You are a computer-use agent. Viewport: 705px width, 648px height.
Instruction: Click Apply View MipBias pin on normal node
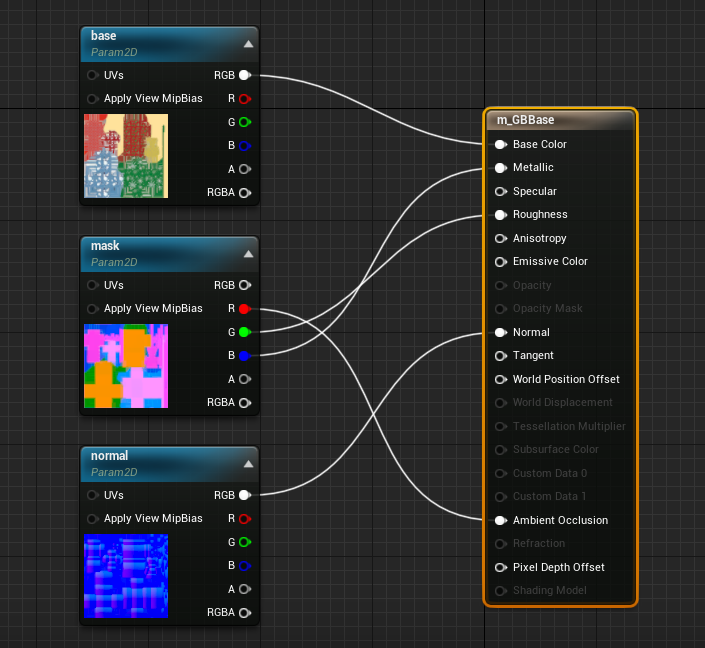(93, 518)
